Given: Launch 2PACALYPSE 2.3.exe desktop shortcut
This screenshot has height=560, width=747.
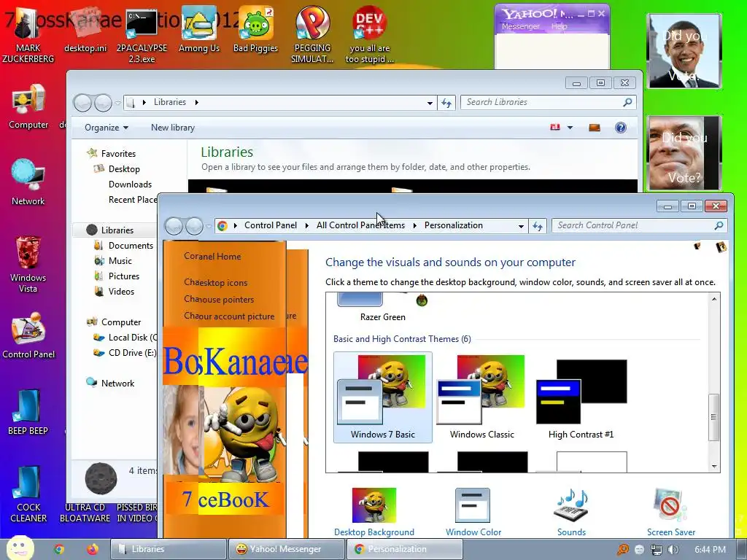Looking at the screenshot, I should [142, 34].
